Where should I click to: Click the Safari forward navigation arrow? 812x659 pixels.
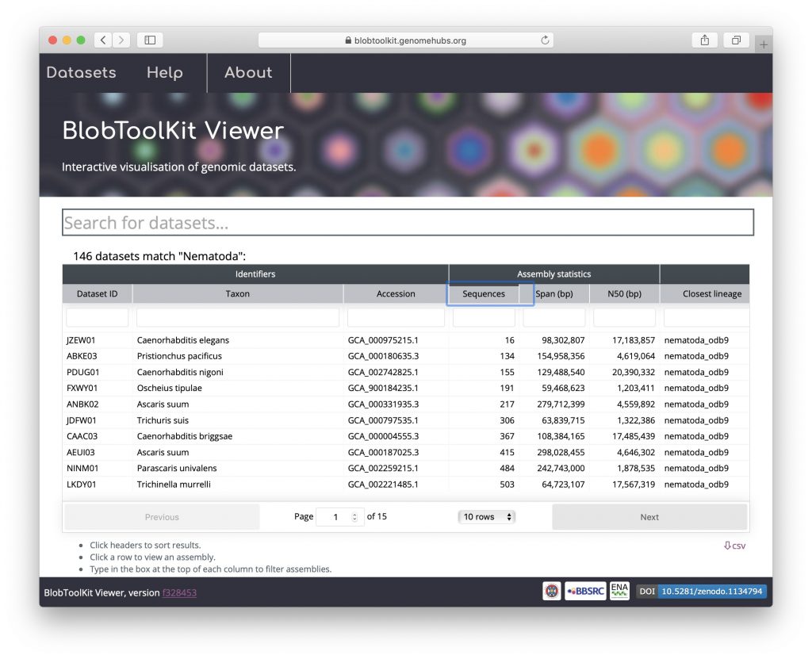coord(121,40)
